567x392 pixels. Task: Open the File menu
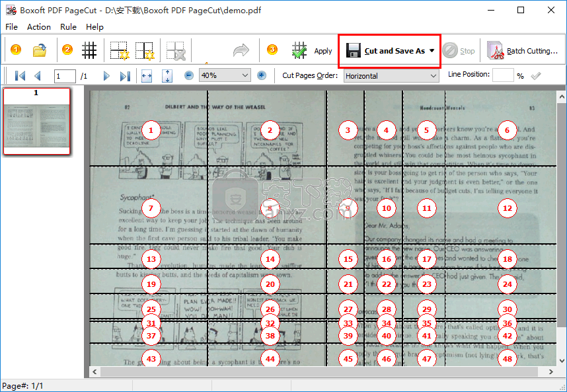[12, 26]
